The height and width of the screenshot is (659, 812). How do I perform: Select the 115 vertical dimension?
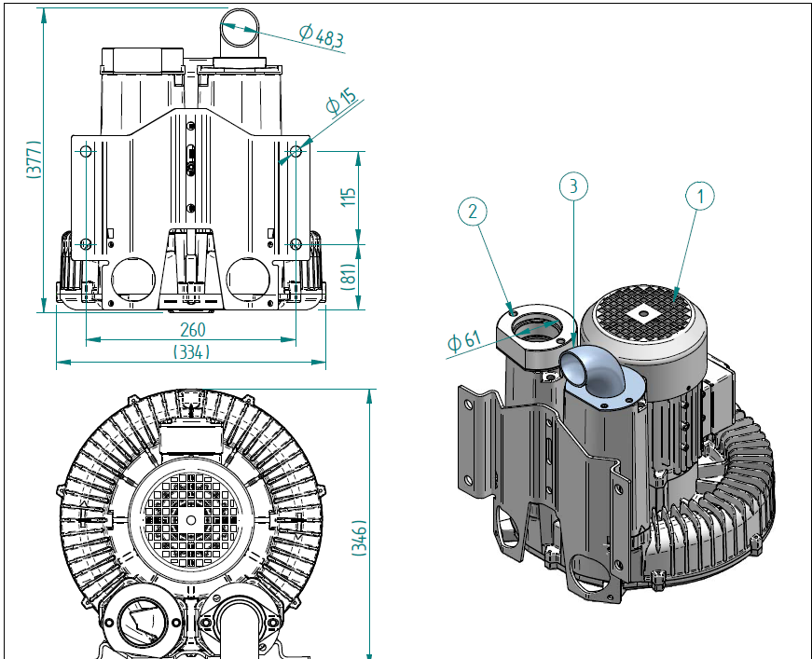point(349,198)
